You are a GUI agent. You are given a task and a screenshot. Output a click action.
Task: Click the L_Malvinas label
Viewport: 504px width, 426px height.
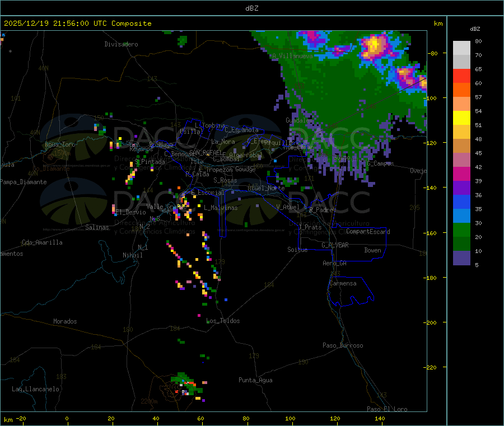[221, 208]
